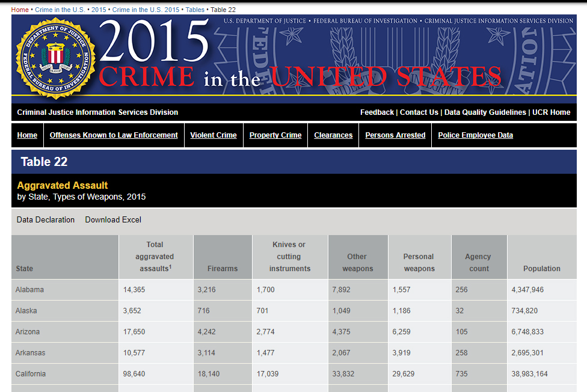Viewport: 587px width, 392px height.
Task: Open Data Quality Guidelines link
Action: [x=485, y=112]
